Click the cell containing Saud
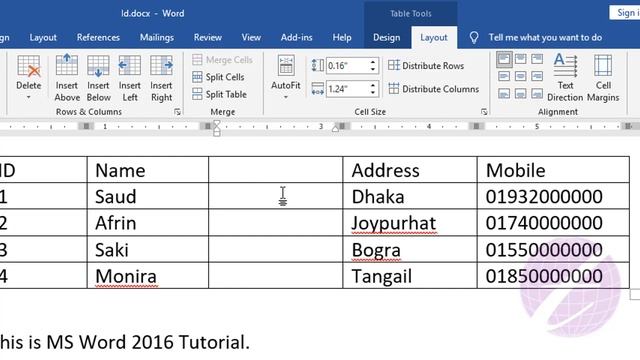Viewport: 640px width, 360px height. pos(148,196)
